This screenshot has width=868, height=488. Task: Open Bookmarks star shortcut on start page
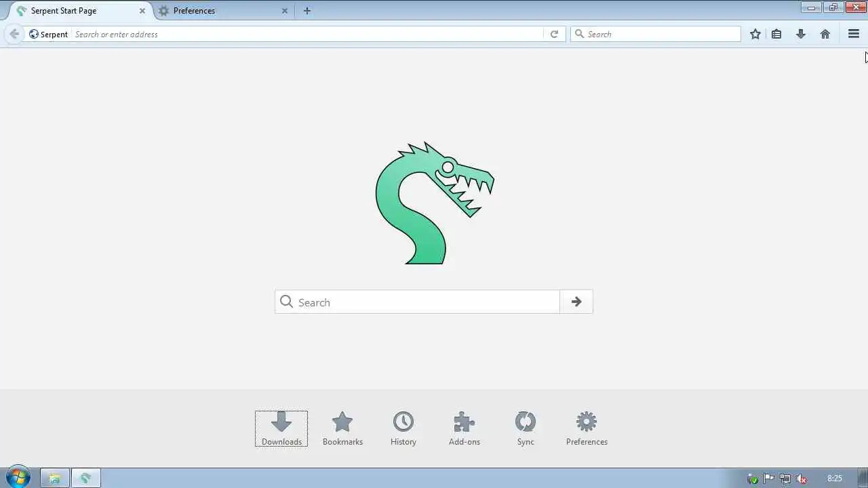click(342, 429)
